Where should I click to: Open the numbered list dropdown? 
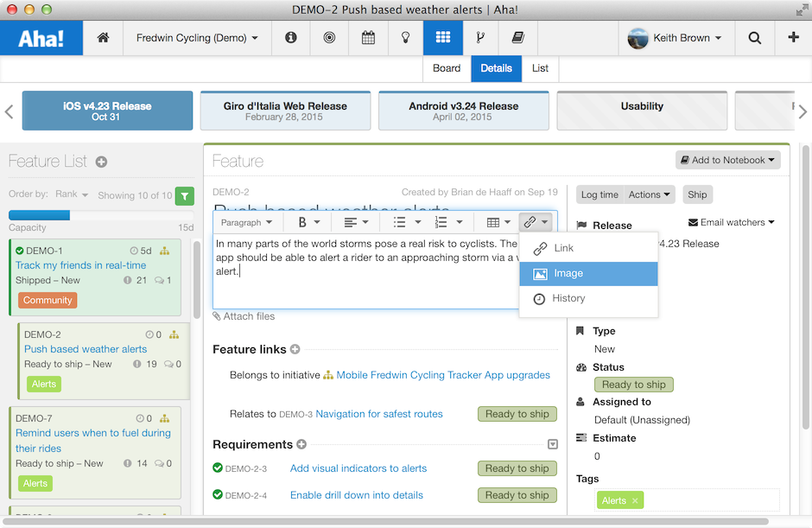448,222
